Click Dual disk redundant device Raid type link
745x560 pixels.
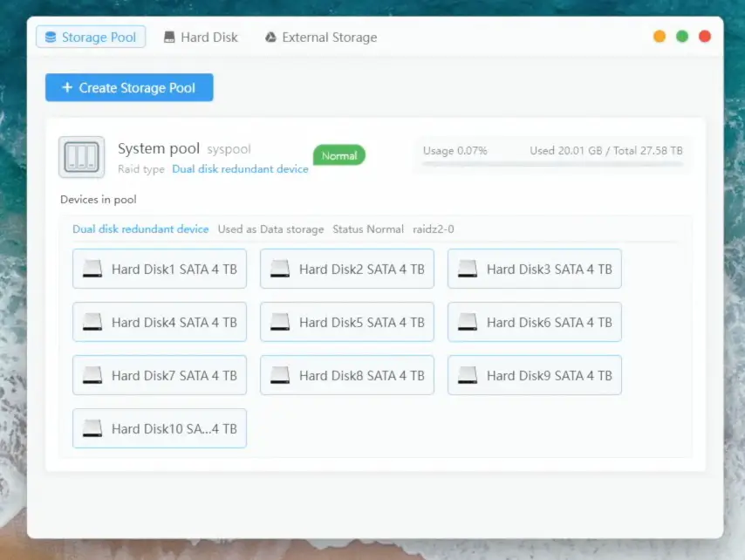point(240,169)
